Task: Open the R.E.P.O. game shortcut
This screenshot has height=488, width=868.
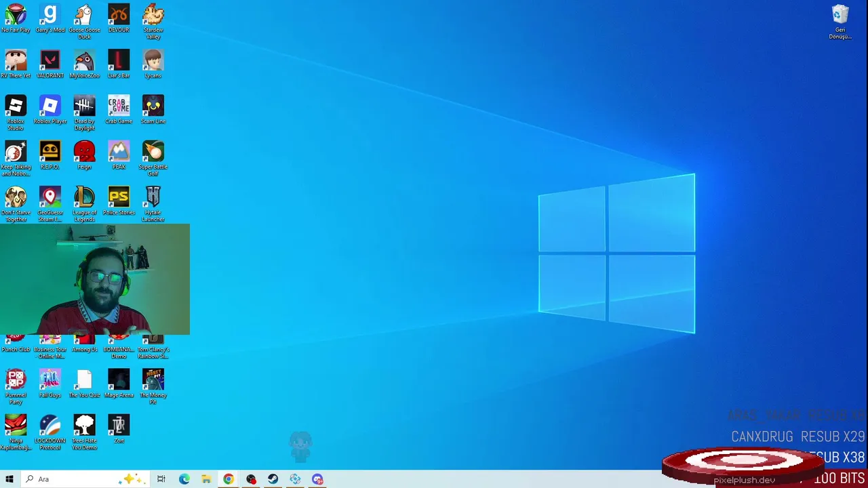Action: click(50, 155)
